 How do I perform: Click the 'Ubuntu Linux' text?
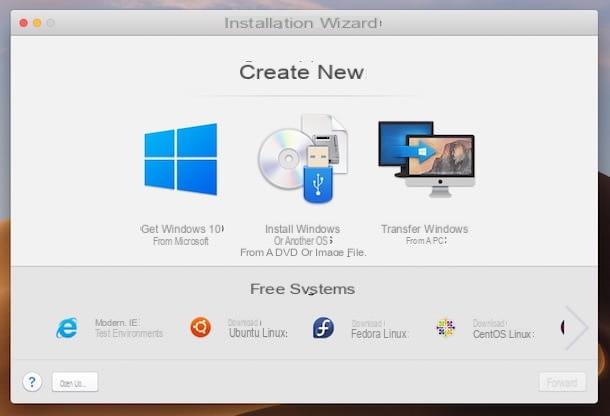click(258, 333)
